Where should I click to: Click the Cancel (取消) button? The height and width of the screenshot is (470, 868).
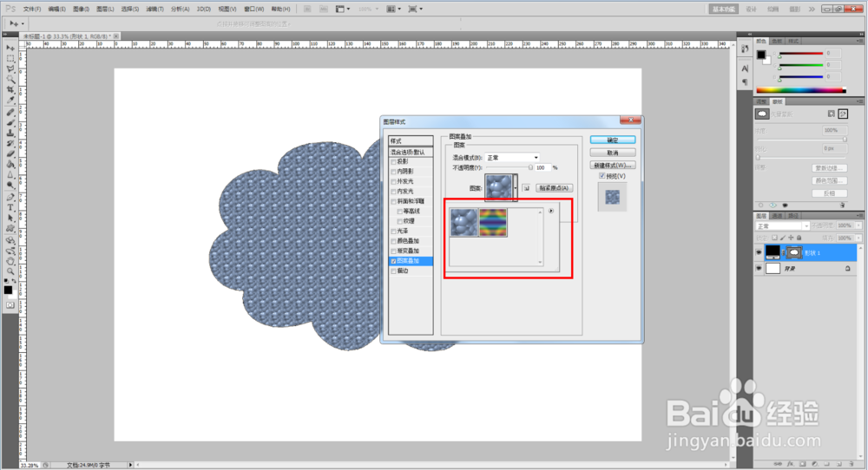613,153
